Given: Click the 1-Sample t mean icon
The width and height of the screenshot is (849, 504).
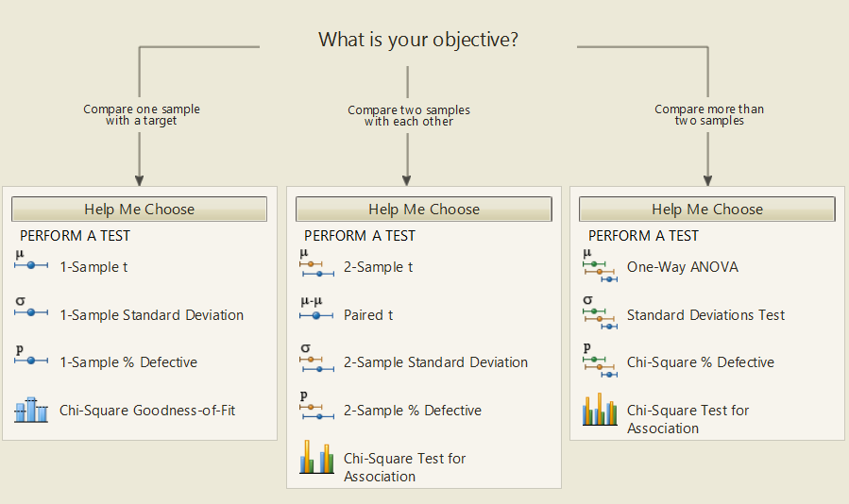Looking at the screenshot, I should tap(30, 263).
